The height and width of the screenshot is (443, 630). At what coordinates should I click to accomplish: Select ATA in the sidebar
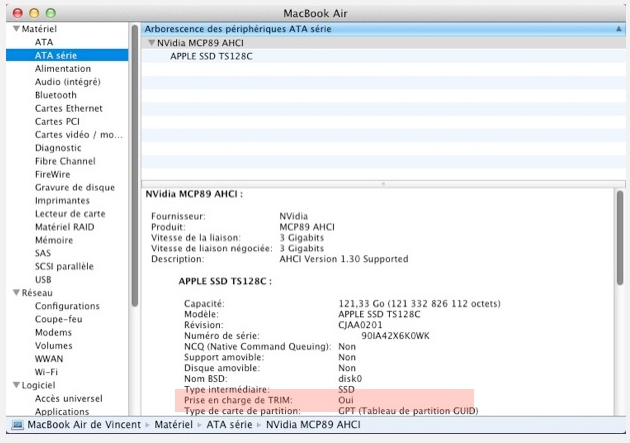[x=44, y=42]
